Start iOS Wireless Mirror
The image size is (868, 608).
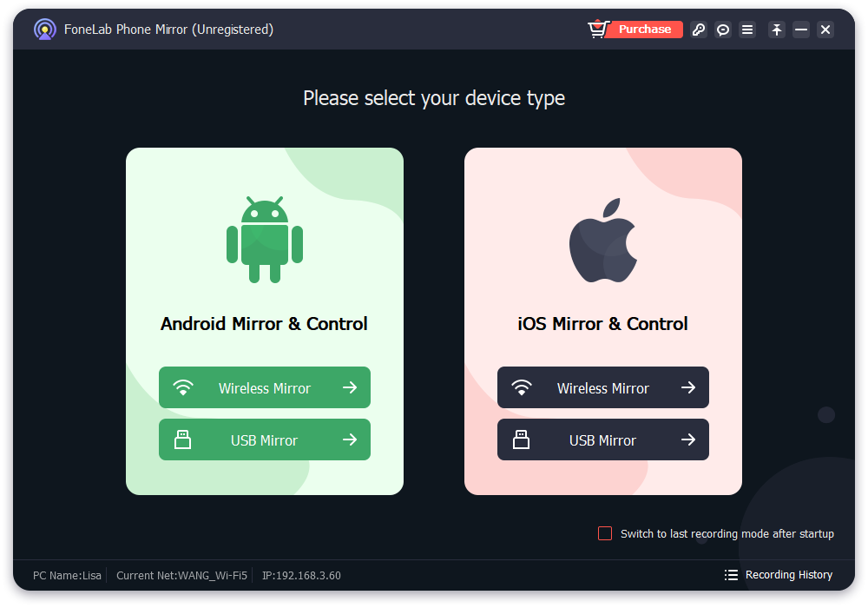(603, 387)
